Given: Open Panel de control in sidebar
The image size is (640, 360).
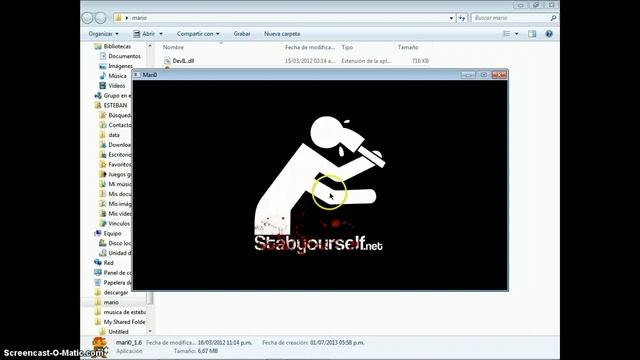Looking at the screenshot, I should coord(118,273).
